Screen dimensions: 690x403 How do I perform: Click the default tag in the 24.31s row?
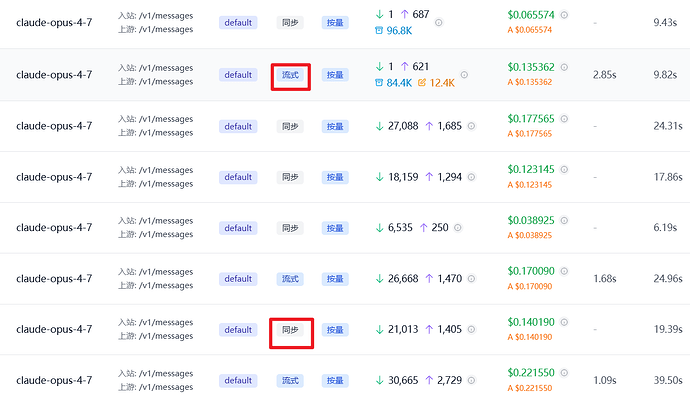[x=238, y=127]
